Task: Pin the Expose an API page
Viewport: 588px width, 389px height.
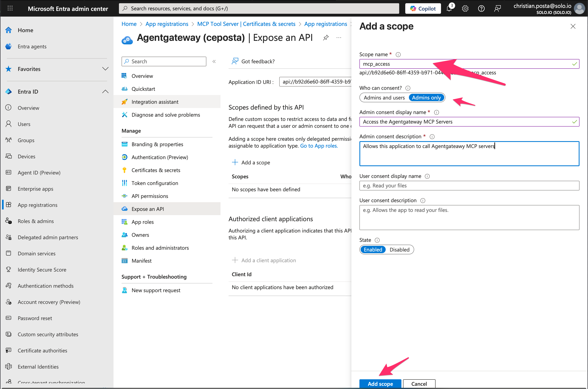Action: [326, 38]
